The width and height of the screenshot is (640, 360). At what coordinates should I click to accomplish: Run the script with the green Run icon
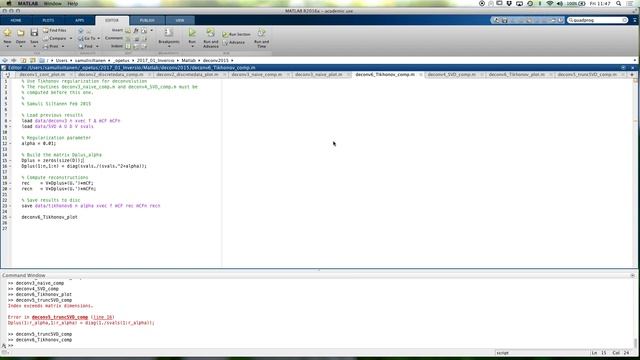point(192,33)
